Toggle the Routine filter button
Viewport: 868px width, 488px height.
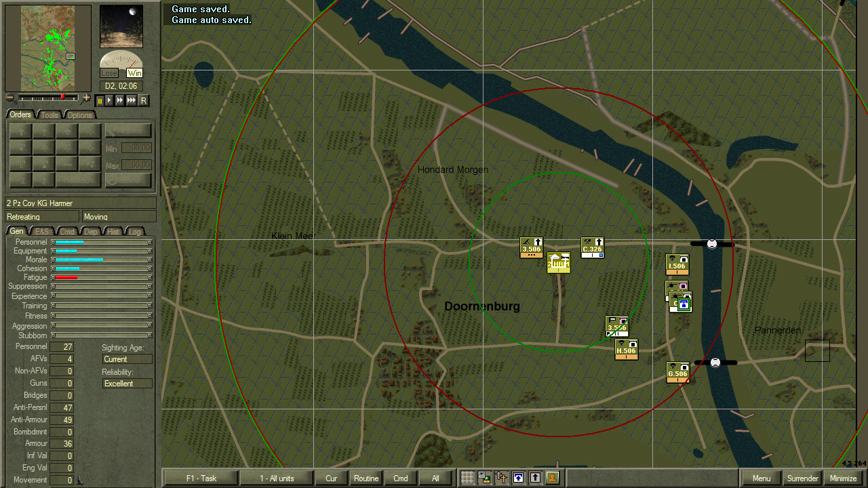[366, 478]
